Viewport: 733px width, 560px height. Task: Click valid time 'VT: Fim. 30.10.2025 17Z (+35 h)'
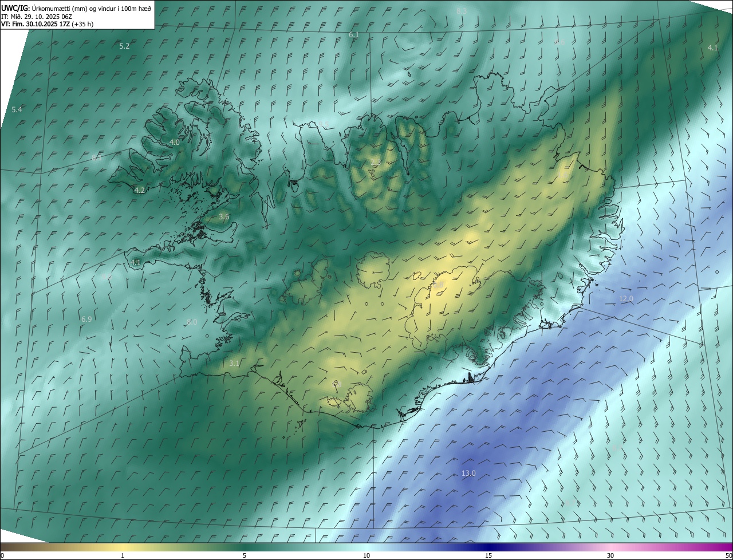click(48, 25)
